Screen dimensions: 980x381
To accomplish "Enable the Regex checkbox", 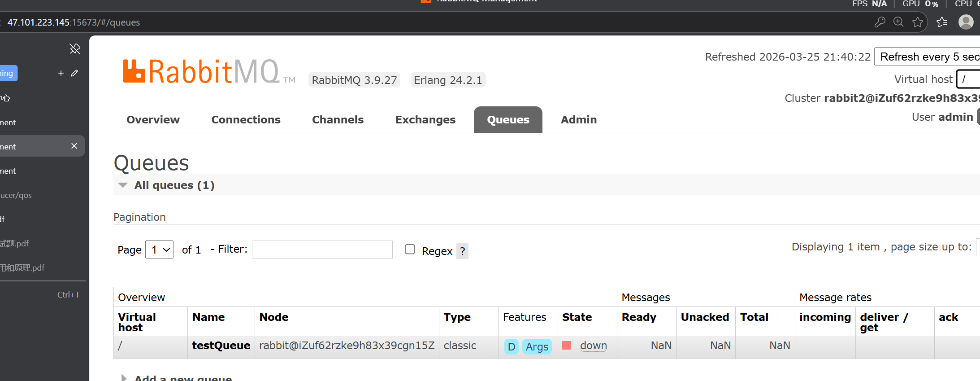I will click(410, 249).
